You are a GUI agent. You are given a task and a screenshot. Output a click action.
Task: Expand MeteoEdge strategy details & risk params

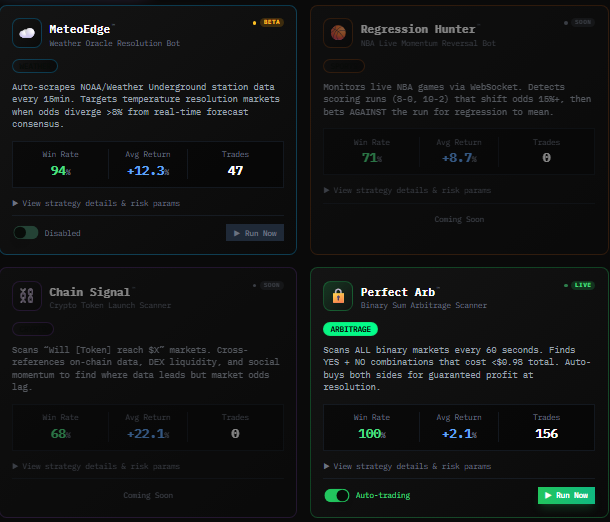click(x=96, y=203)
